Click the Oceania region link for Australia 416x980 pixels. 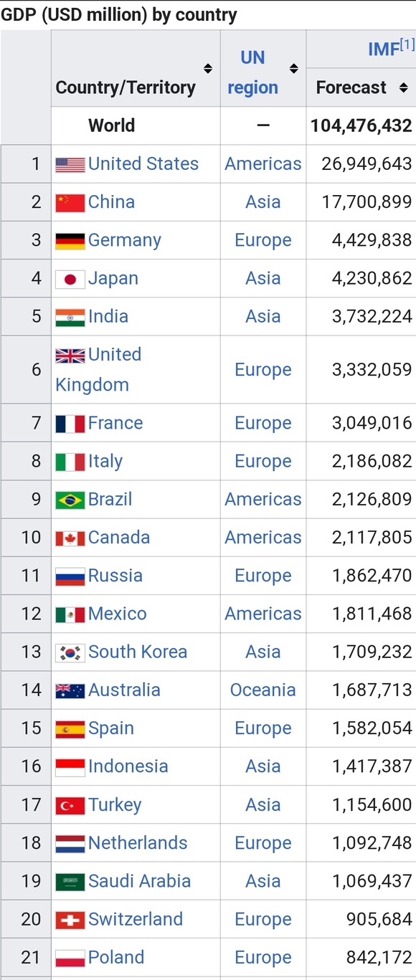263,690
